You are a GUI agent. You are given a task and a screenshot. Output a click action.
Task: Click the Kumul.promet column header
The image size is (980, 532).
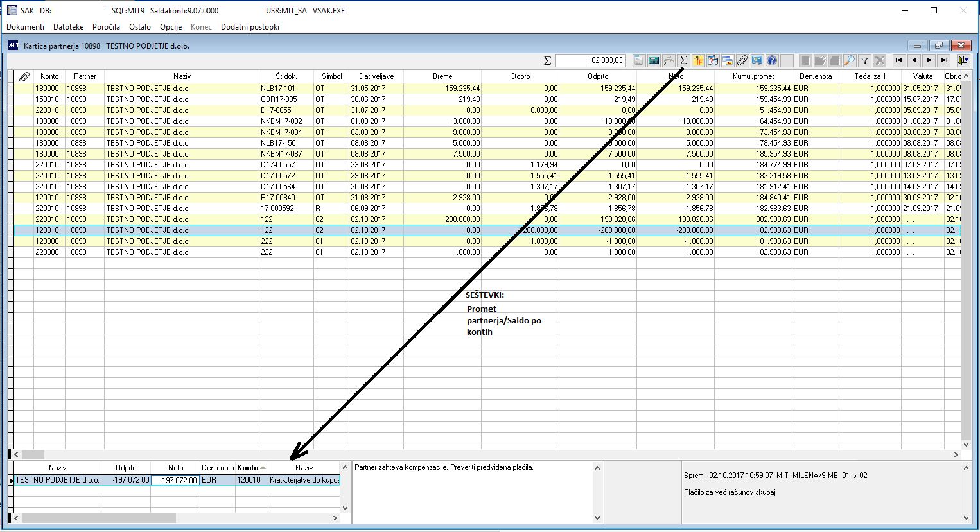pos(753,76)
